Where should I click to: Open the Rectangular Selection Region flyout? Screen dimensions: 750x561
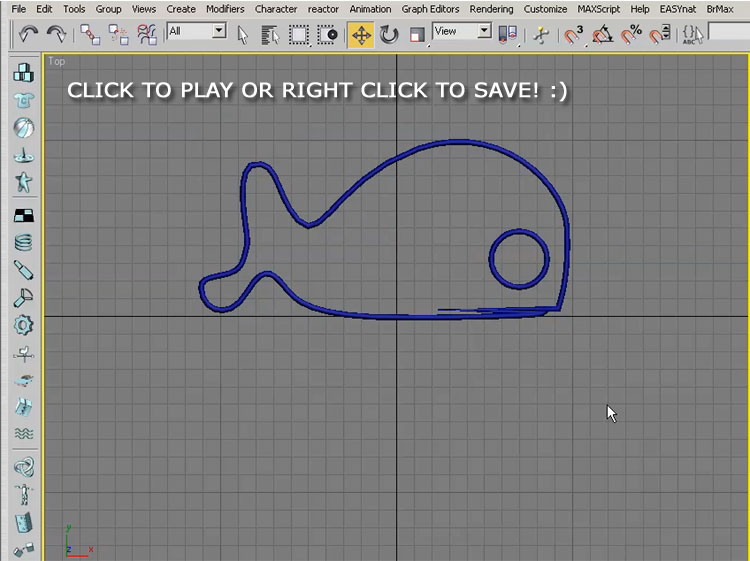pyautogui.click(x=299, y=35)
